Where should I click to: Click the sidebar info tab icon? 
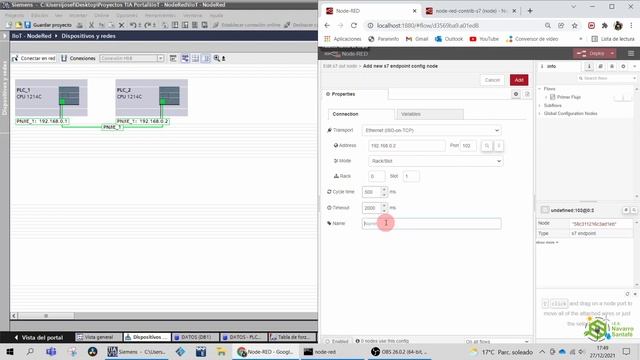(x=589, y=66)
